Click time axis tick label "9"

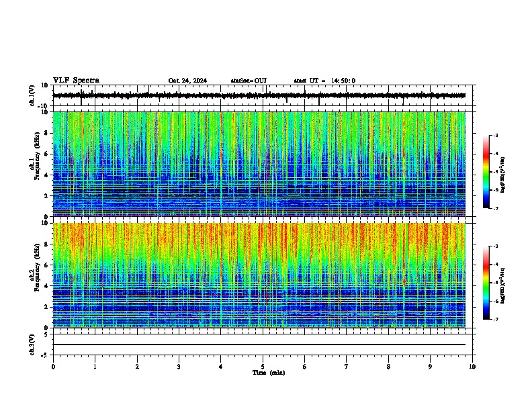tap(430, 367)
